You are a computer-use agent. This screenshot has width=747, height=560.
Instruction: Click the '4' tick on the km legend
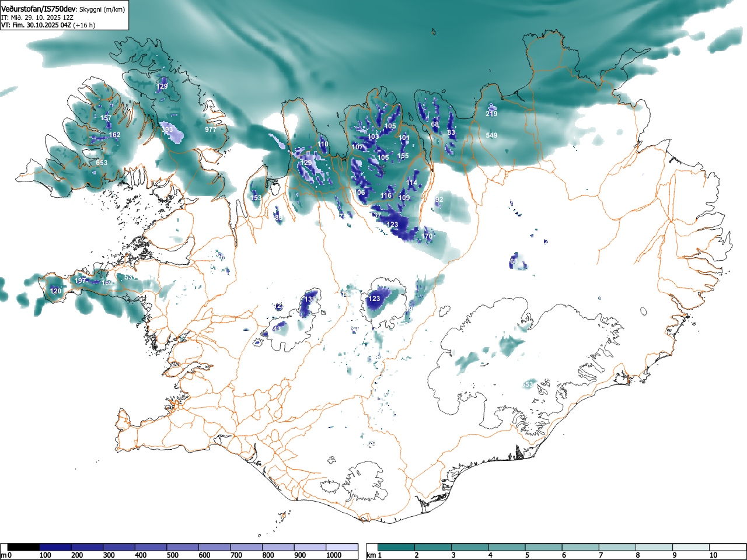coord(490,555)
